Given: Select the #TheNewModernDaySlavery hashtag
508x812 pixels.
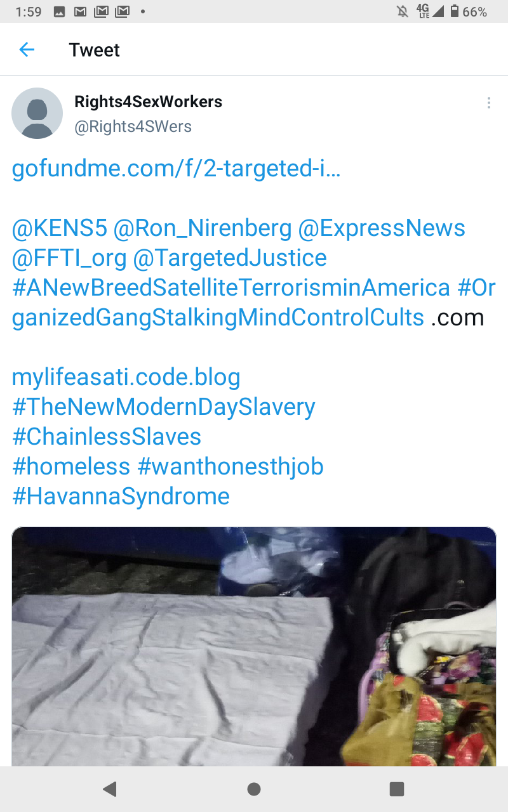Looking at the screenshot, I should click(x=164, y=407).
